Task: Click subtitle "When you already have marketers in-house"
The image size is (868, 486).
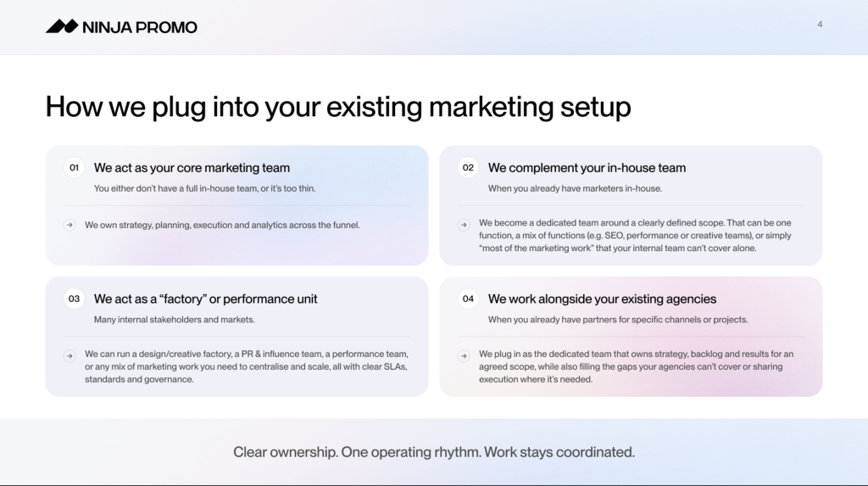Action: (575, 188)
